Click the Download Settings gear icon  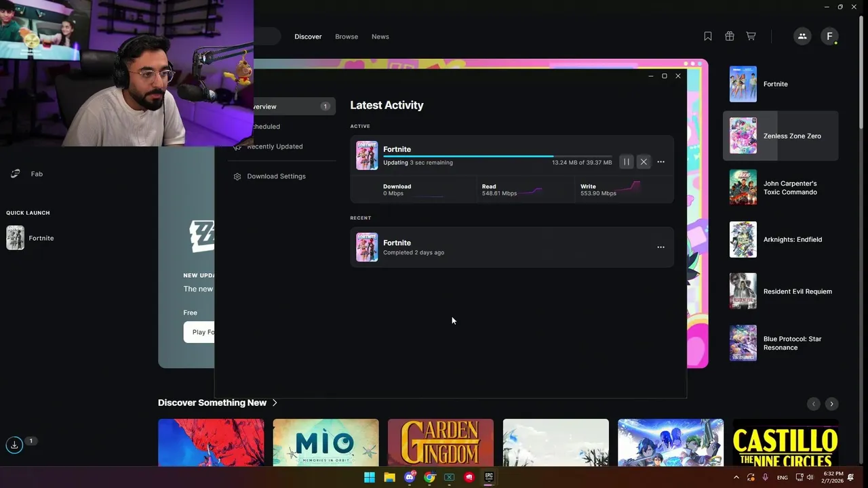coord(237,176)
